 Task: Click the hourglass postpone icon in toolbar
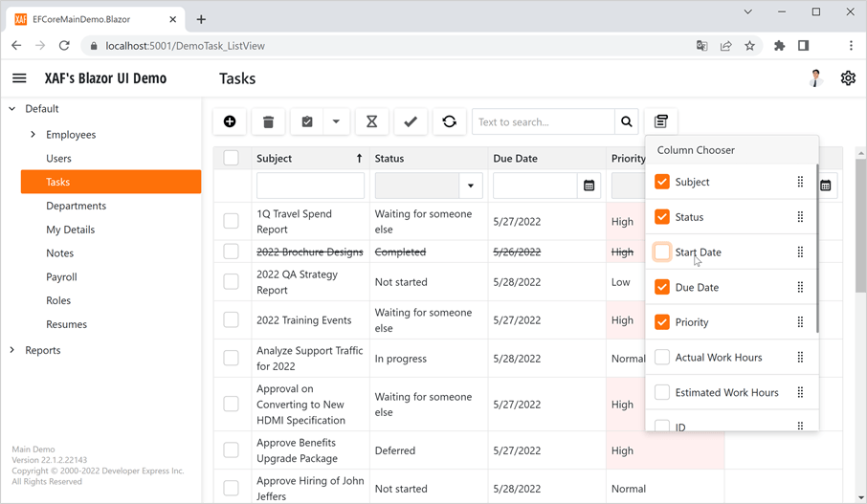point(371,121)
